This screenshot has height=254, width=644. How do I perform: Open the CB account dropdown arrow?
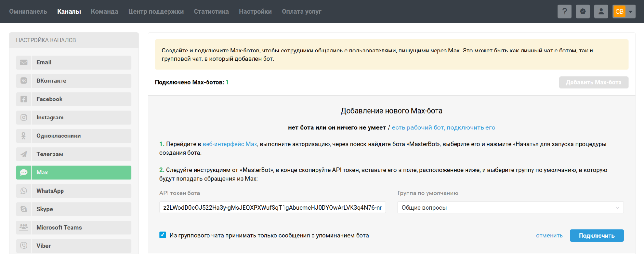pos(630,12)
